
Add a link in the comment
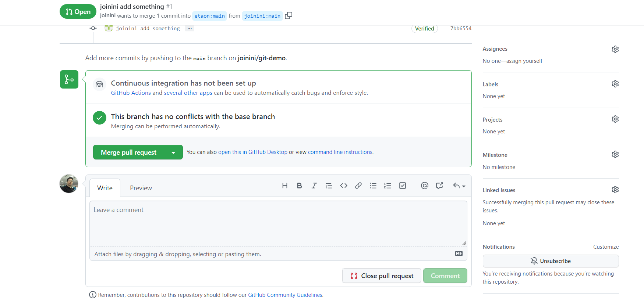(358, 186)
